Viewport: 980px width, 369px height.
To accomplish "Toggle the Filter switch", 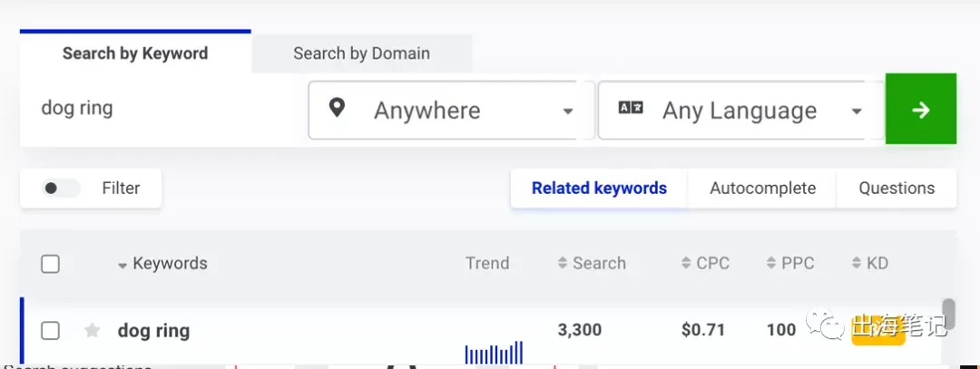I will coord(61,188).
